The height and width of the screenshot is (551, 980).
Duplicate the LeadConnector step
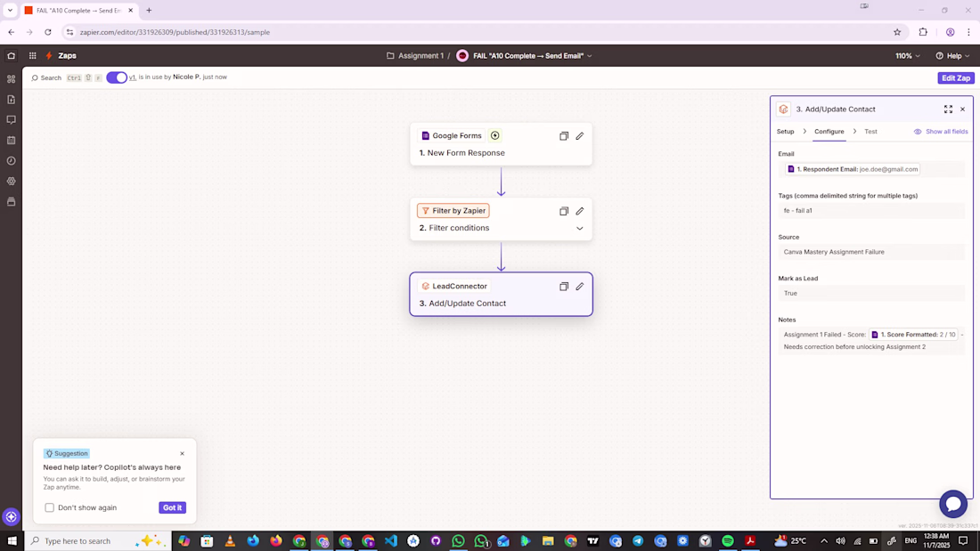(564, 287)
